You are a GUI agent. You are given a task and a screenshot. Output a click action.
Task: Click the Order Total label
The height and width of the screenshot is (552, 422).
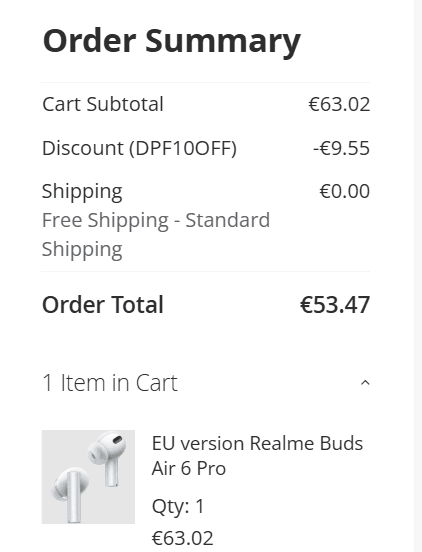(x=103, y=305)
